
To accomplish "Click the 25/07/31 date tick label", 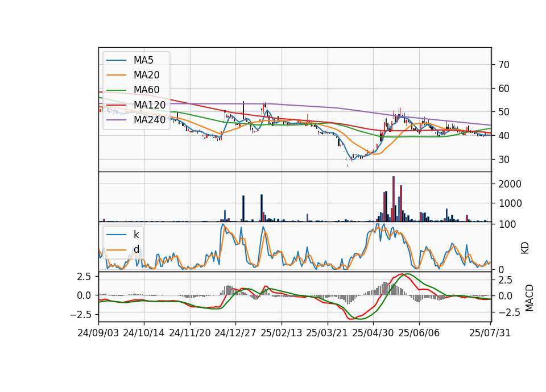I will pos(490,333).
